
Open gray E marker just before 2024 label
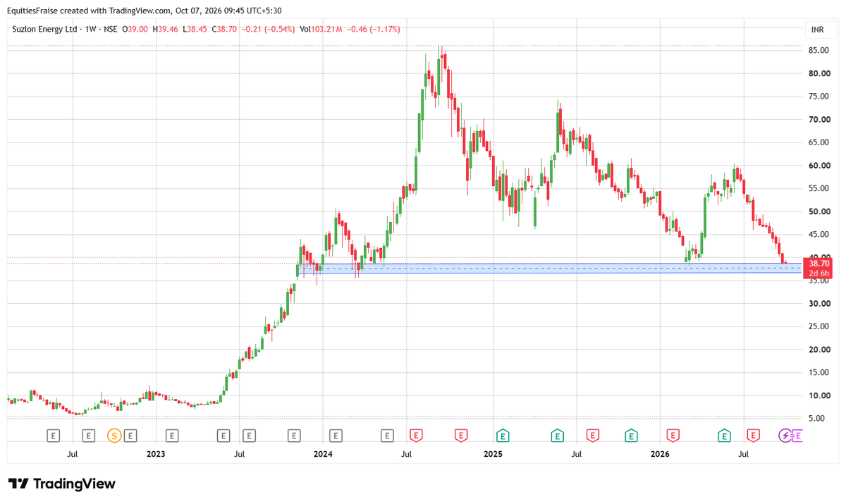click(295, 436)
